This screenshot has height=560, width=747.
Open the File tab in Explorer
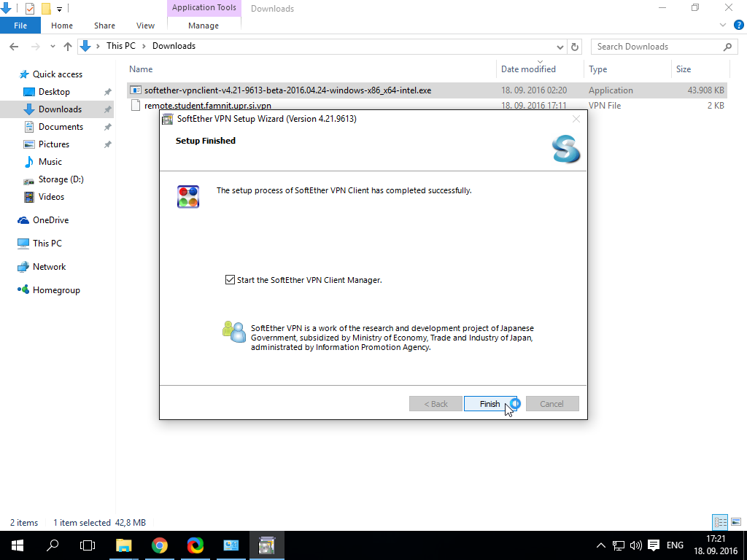[x=20, y=26]
